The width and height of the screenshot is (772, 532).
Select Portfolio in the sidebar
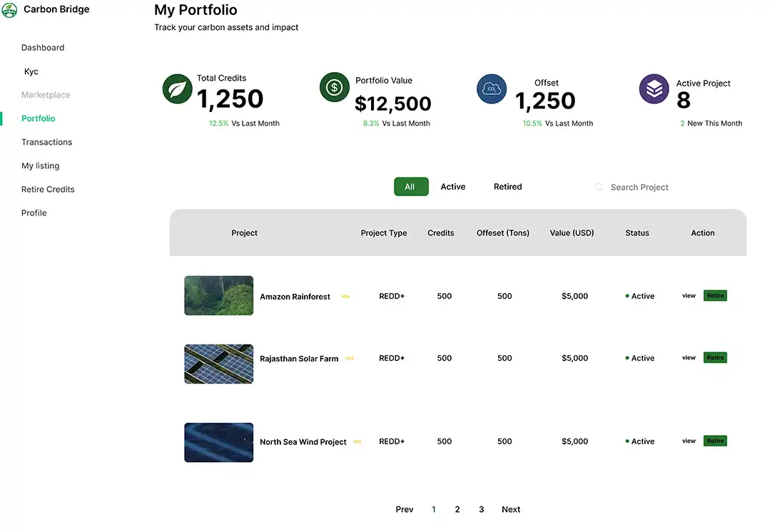tap(39, 118)
